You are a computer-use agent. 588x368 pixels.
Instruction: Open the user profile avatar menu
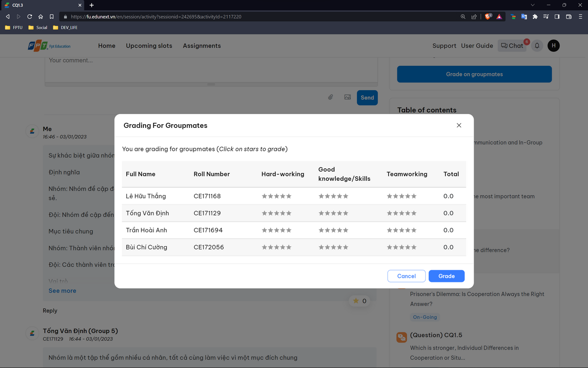tap(554, 46)
